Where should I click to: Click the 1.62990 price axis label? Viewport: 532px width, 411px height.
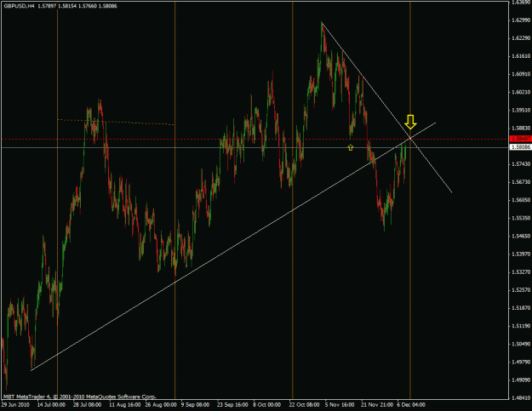pos(521,20)
